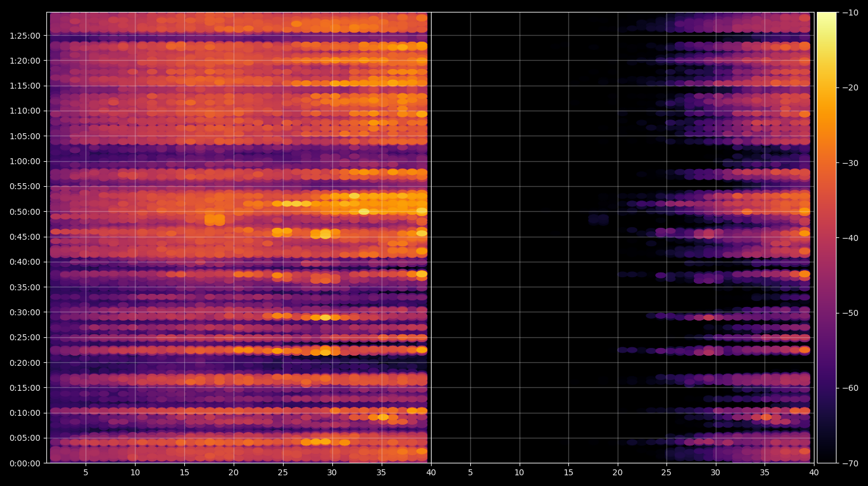Click x-axis label 10 under left heatmap
Image resolution: width=868 pixels, height=486 pixels.
pyautogui.click(x=135, y=473)
